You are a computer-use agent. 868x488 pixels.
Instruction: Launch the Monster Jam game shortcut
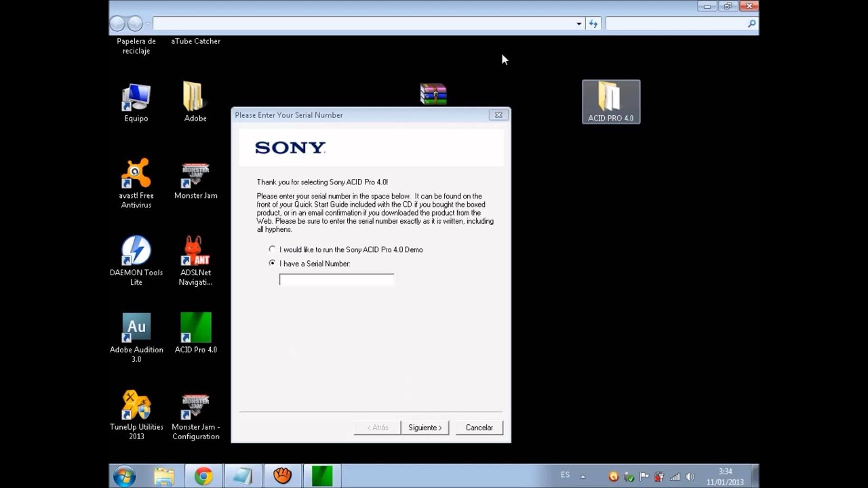(195, 180)
